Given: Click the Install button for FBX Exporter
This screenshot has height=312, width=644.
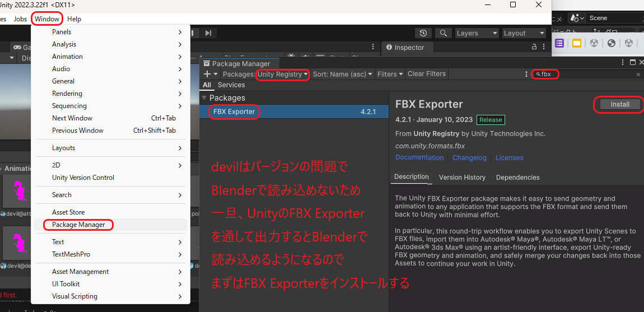Looking at the screenshot, I should click(620, 104).
